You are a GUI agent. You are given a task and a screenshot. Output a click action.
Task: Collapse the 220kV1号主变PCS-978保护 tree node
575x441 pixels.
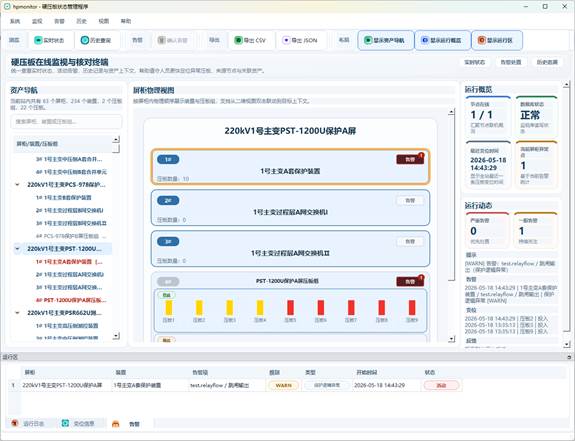17,185
